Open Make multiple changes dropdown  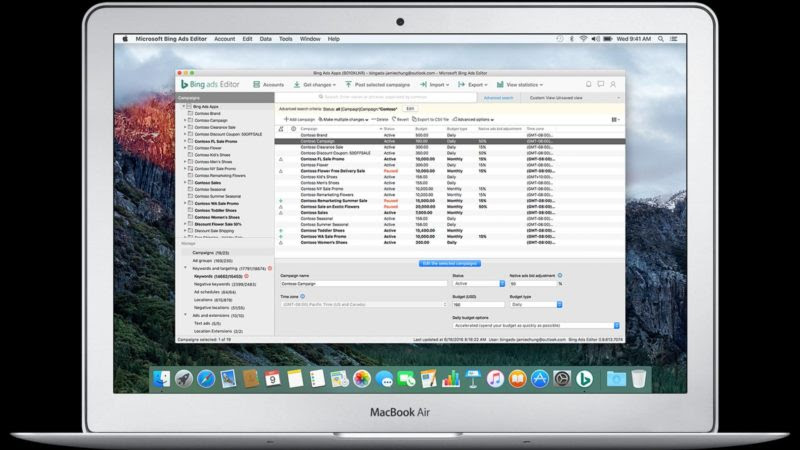[343, 119]
